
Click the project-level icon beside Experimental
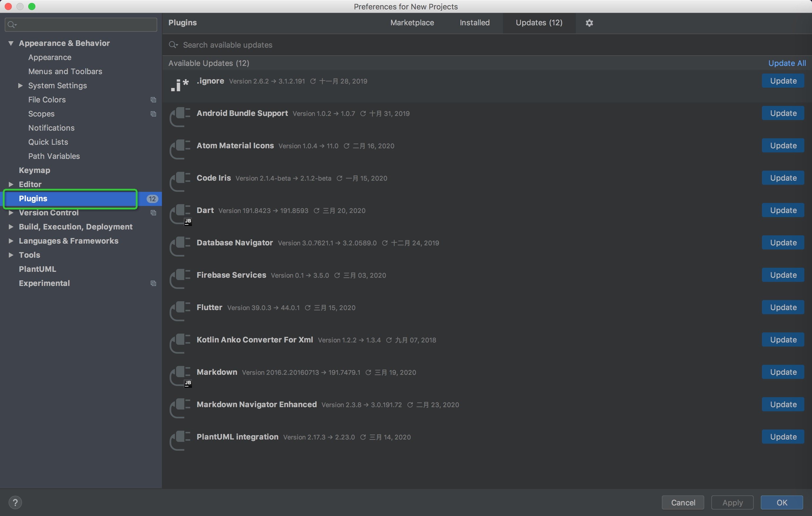coord(153,283)
